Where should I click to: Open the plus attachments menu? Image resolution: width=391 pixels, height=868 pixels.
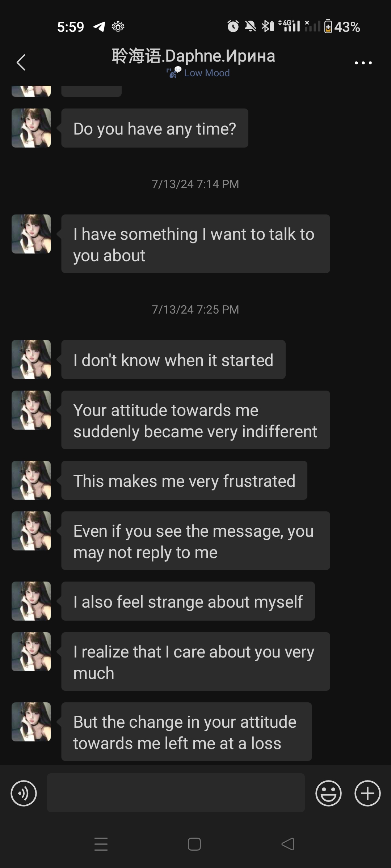click(x=367, y=793)
